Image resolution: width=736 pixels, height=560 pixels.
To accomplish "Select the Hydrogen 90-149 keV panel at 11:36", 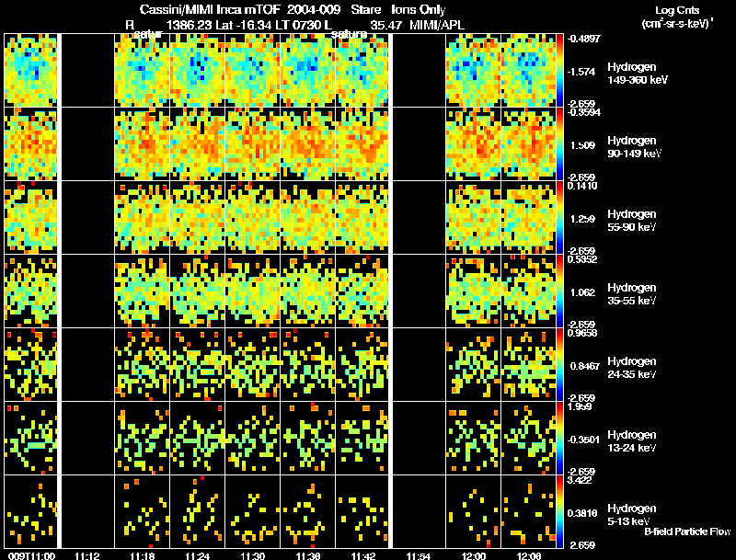I will (308, 144).
